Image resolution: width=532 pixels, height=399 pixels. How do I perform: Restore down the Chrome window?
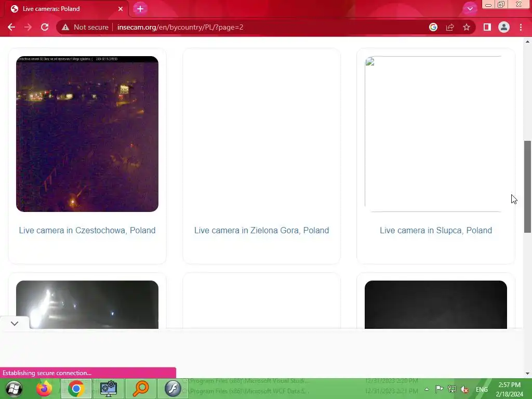(501, 5)
